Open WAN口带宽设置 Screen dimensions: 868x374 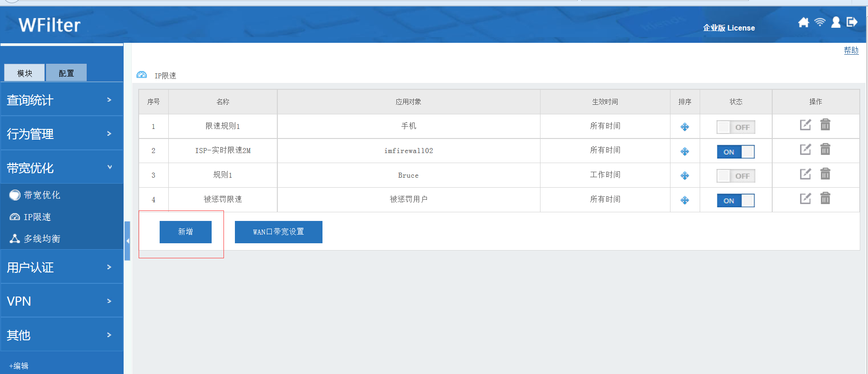[278, 232]
